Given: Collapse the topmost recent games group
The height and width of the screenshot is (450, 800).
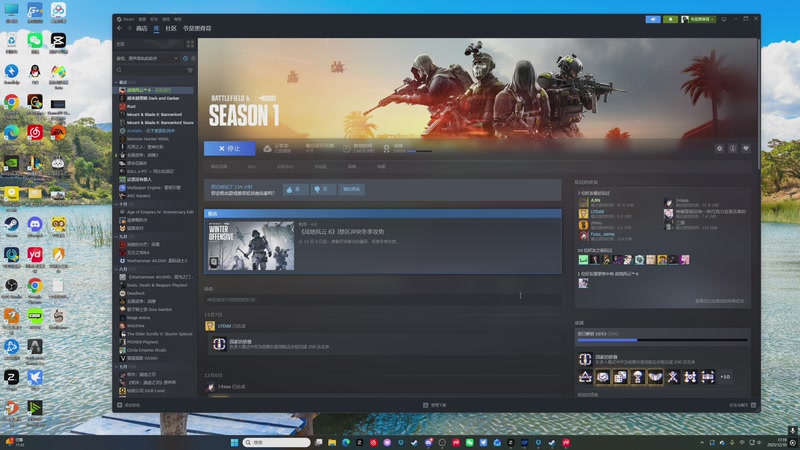Looking at the screenshot, I should [116, 82].
